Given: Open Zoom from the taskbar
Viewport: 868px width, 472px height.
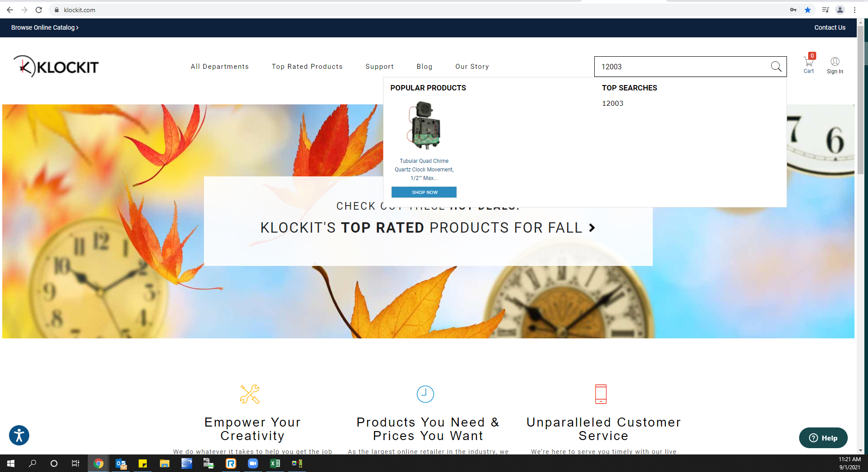Looking at the screenshot, I should click(253, 463).
